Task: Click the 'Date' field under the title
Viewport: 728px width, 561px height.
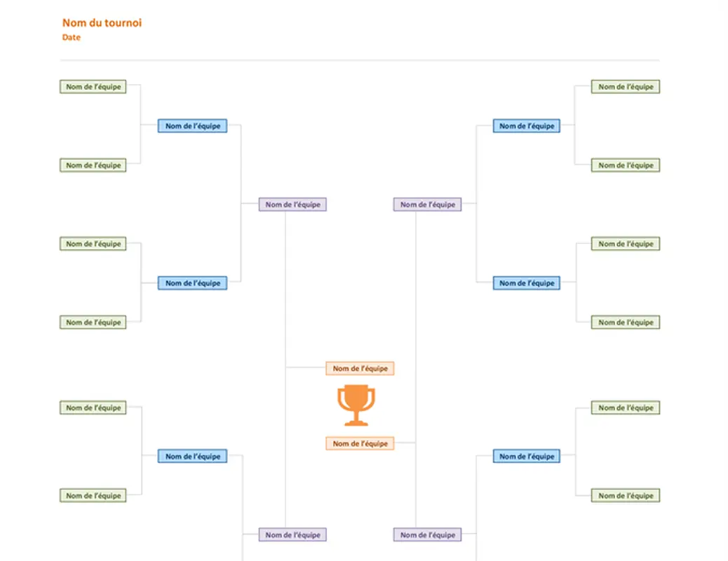Action: pyautogui.click(x=72, y=37)
